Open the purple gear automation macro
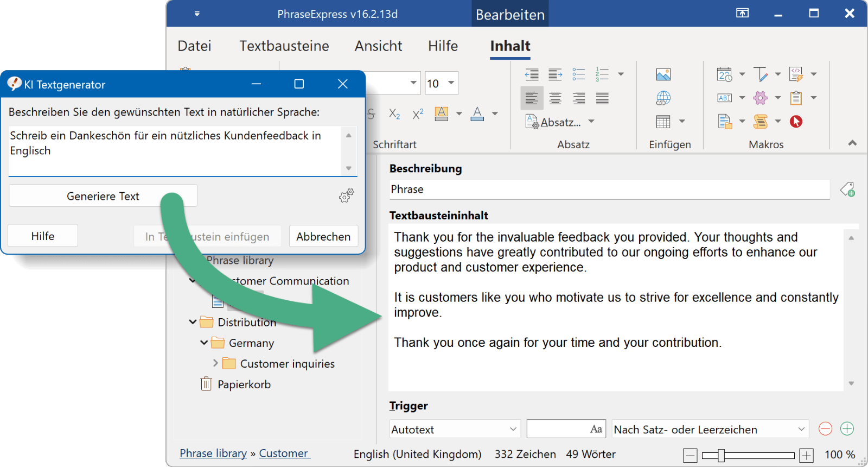The image size is (868, 467). (760, 98)
